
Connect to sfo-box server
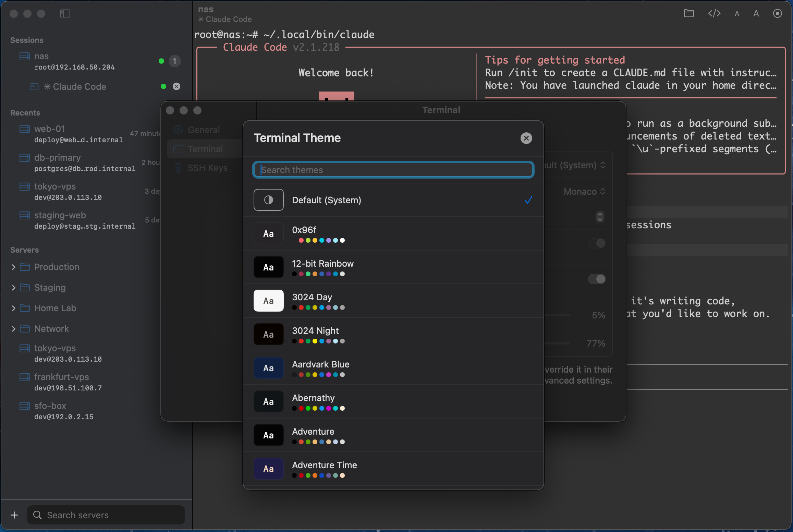coord(96,411)
